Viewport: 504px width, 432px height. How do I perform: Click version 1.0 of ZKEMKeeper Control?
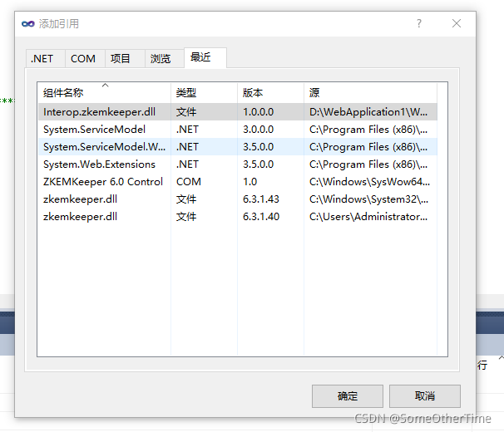[250, 182]
